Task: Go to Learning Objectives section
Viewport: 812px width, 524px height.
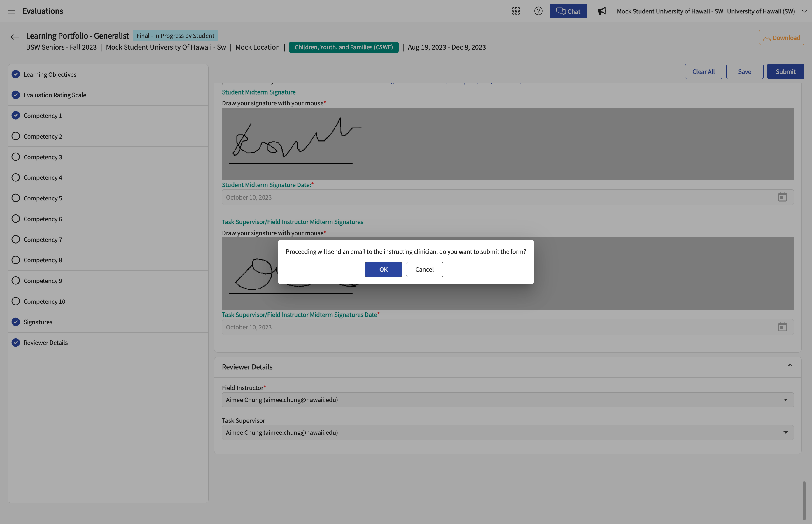Action: (x=108, y=74)
